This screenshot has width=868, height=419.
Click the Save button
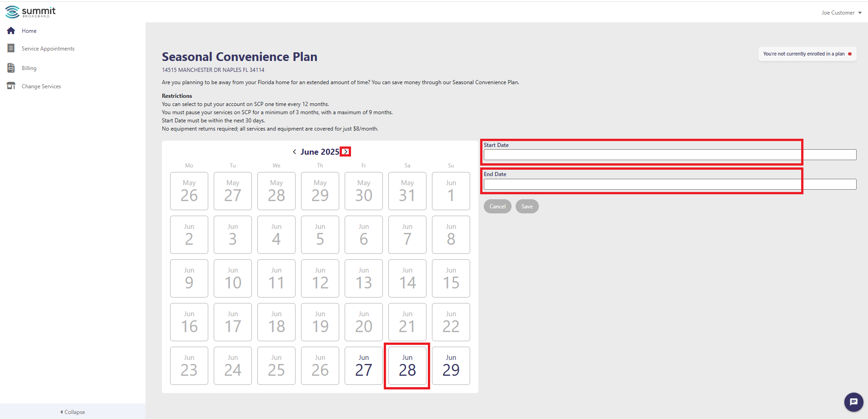(x=527, y=207)
